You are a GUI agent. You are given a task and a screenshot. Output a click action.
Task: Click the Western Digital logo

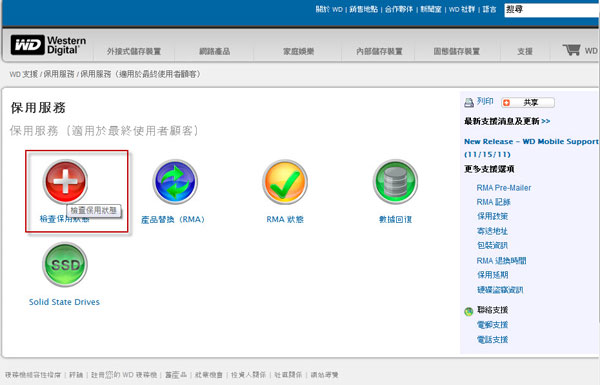coord(48,45)
